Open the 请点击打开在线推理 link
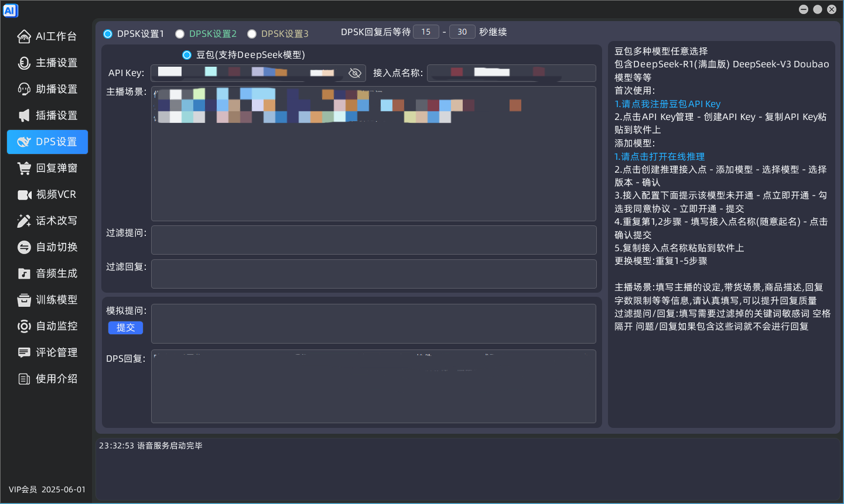 tap(660, 156)
